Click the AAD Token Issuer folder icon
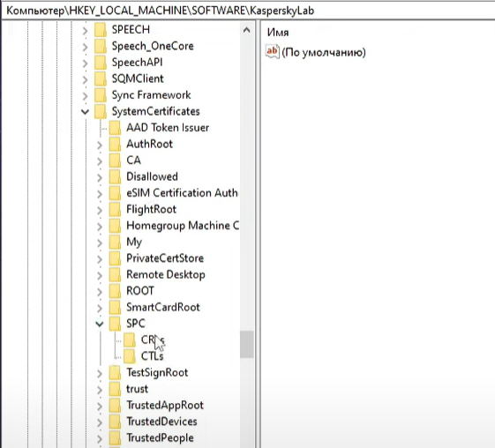The height and width of the screenshot is (448, 495). point(115,128)
